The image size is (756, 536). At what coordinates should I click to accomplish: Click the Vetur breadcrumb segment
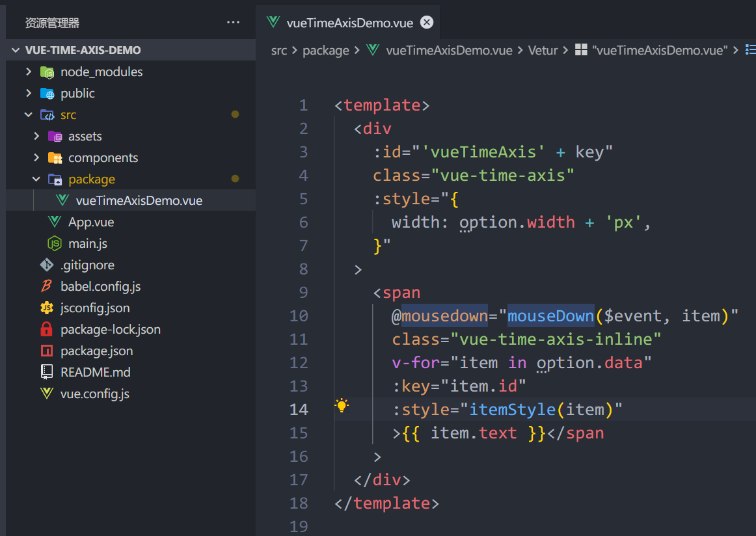(543, 50)
